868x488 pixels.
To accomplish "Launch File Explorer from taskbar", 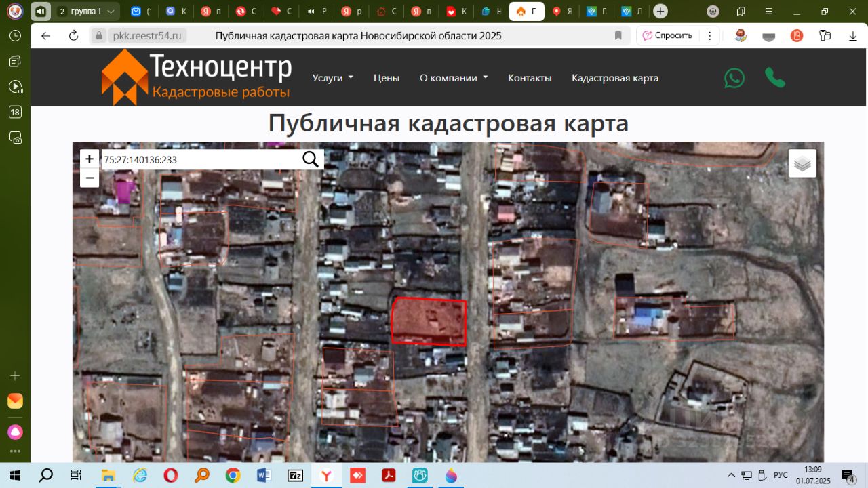I will click(108, 475).
